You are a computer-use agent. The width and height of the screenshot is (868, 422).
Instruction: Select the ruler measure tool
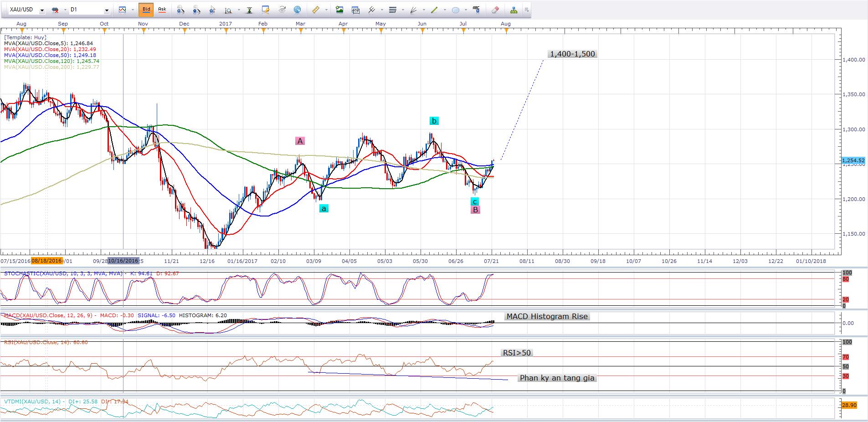pos(315,10)
